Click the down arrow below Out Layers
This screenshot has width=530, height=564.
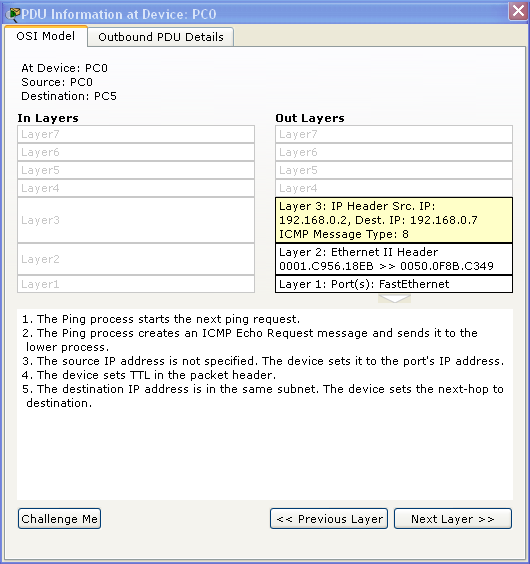pyautogui.click(x=394, y=299)
